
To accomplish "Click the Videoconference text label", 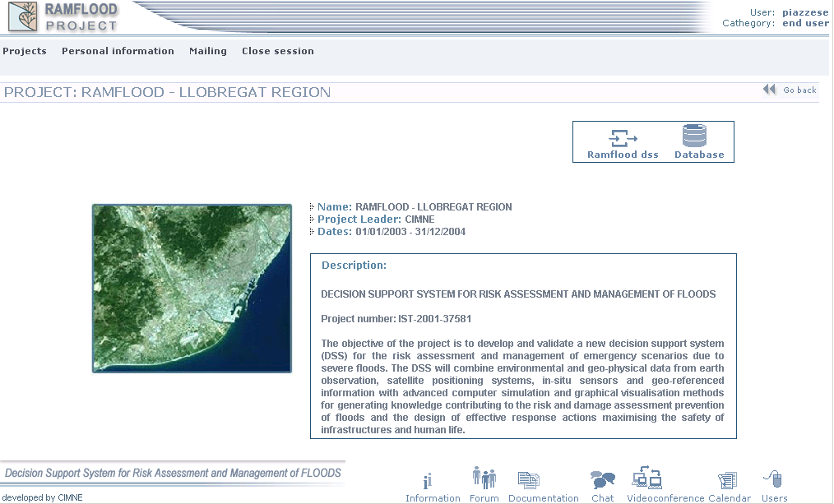I will [x=665, y=498].
